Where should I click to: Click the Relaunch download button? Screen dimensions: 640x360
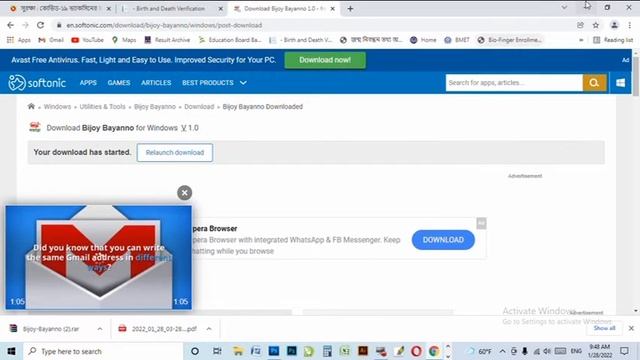coord(175,153)
